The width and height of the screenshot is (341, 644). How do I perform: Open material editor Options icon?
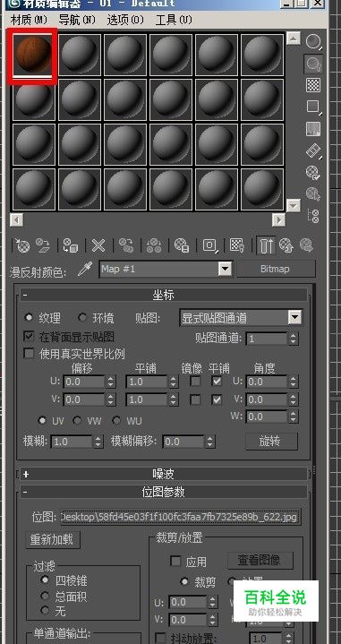pyautogui.click(x=313, y=172)
